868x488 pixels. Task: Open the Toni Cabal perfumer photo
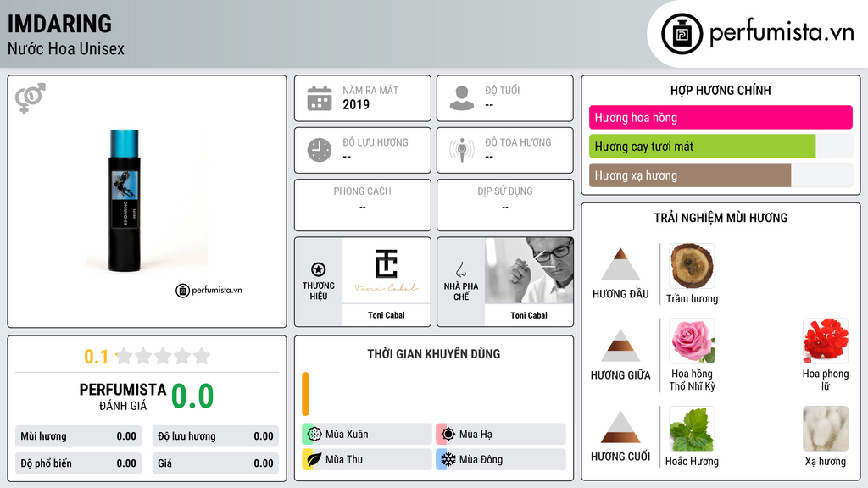pyautogui.click(x=529, y=270)
